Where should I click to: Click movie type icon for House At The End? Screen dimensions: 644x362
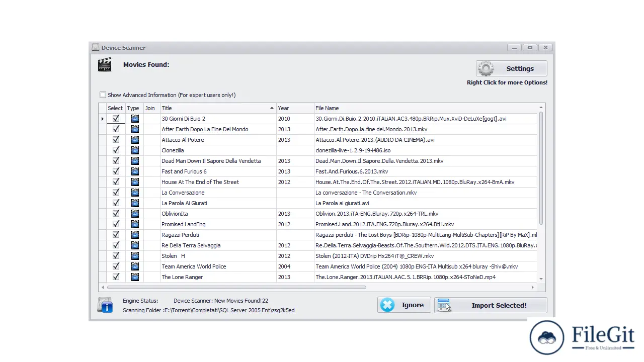(134, 182)
